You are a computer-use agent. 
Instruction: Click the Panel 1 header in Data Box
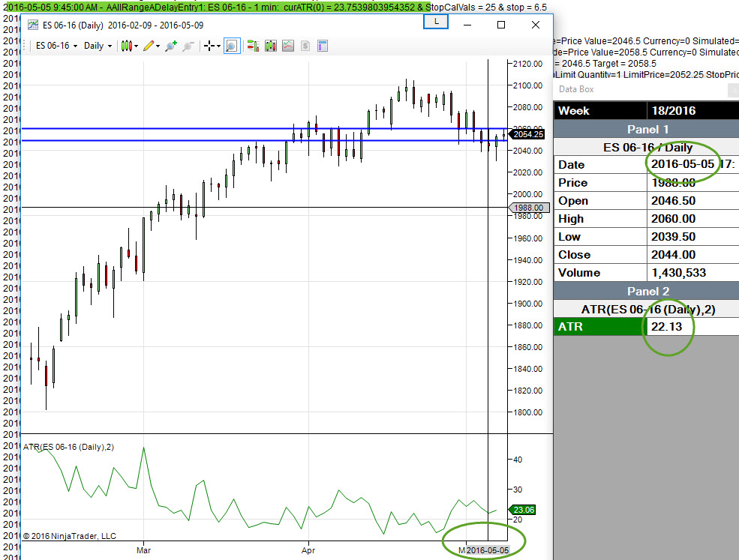[647, 130]
